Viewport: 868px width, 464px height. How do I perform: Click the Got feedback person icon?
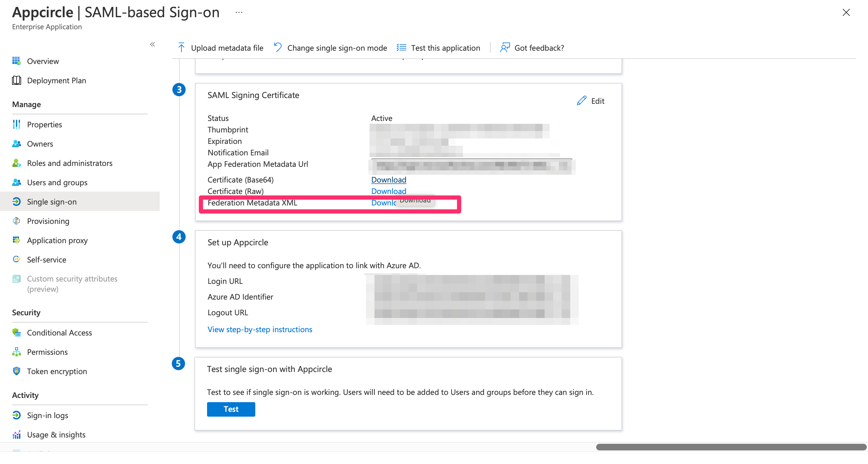point(505,48)
